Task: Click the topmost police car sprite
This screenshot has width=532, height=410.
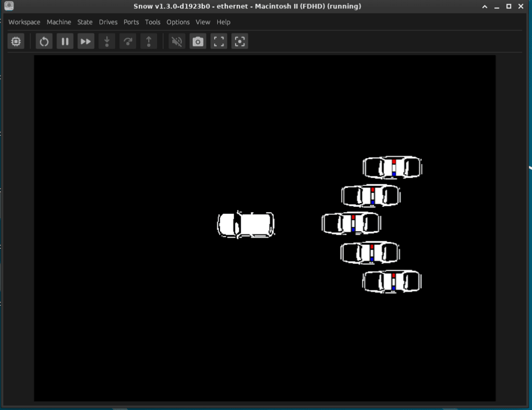Action: 392,167
